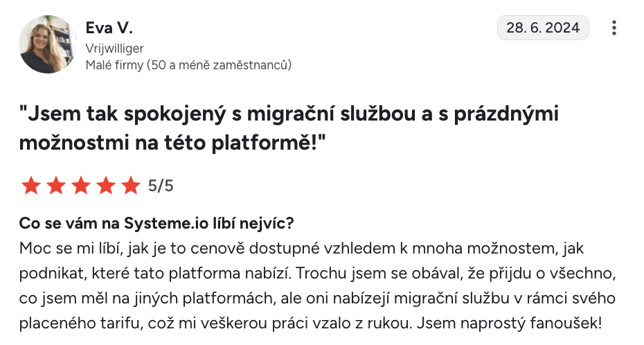The image size is (644, 345).
Task: Click the reviewer name Eva V.
Action: tap(109, 28)
